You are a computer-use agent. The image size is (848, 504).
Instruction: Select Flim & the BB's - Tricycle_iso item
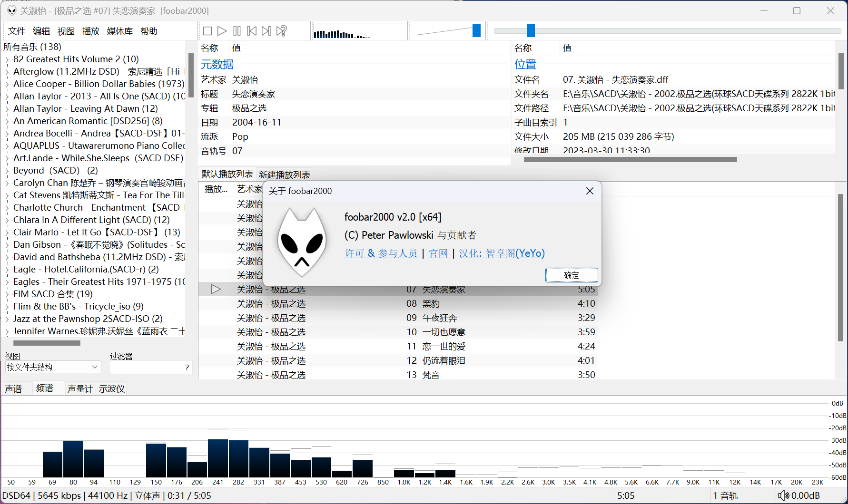point(79,306)
